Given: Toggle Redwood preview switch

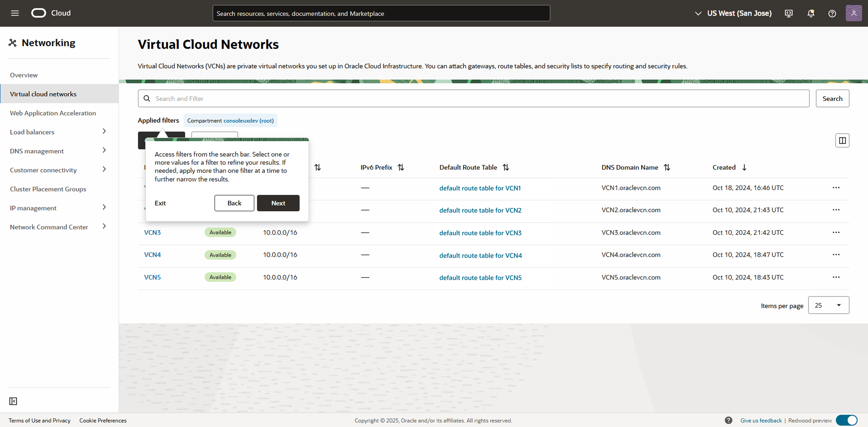Looking at the screenshot, I should pyautogui.click(x=847, y=420).
